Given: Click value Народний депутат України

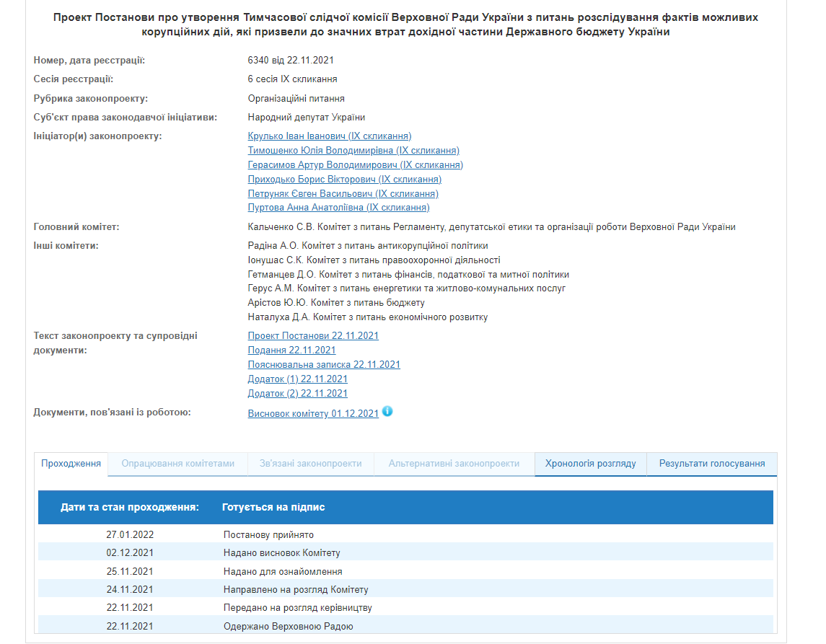Looking at the screenshot, I should click(x=306, y=117).
